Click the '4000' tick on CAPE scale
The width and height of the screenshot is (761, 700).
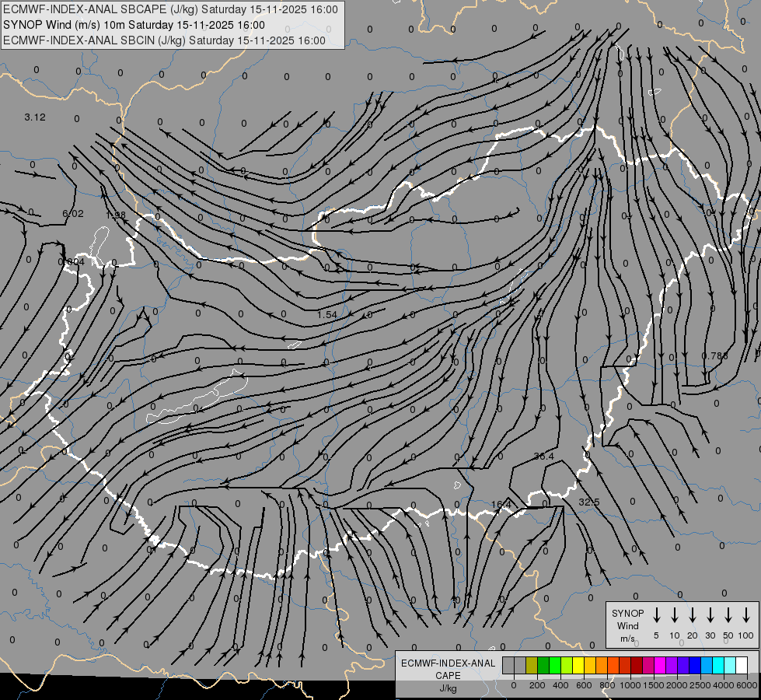(x=723, y=685)
